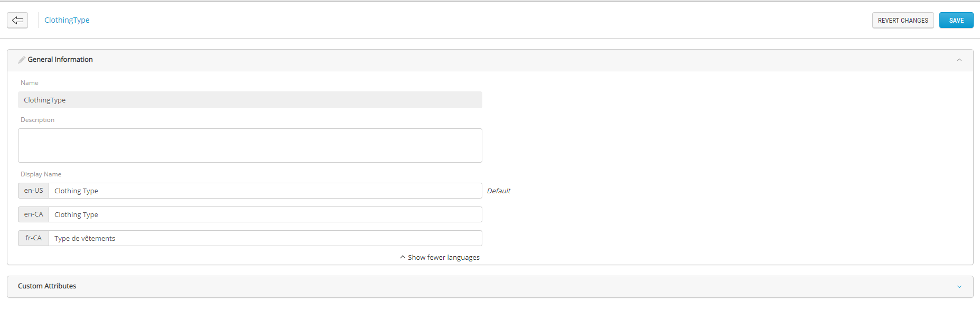Click inside the Name field
This screenshot has width=980, height=310.
point(250,100)
